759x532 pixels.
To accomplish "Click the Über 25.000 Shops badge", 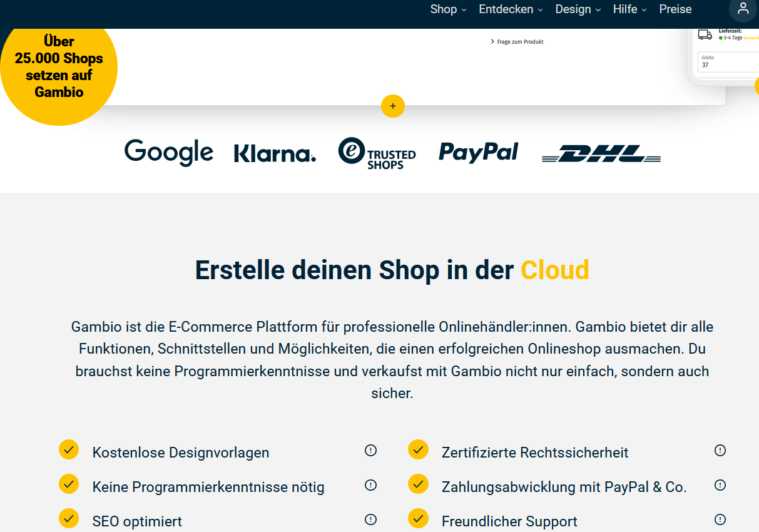I will coord(59,68).
